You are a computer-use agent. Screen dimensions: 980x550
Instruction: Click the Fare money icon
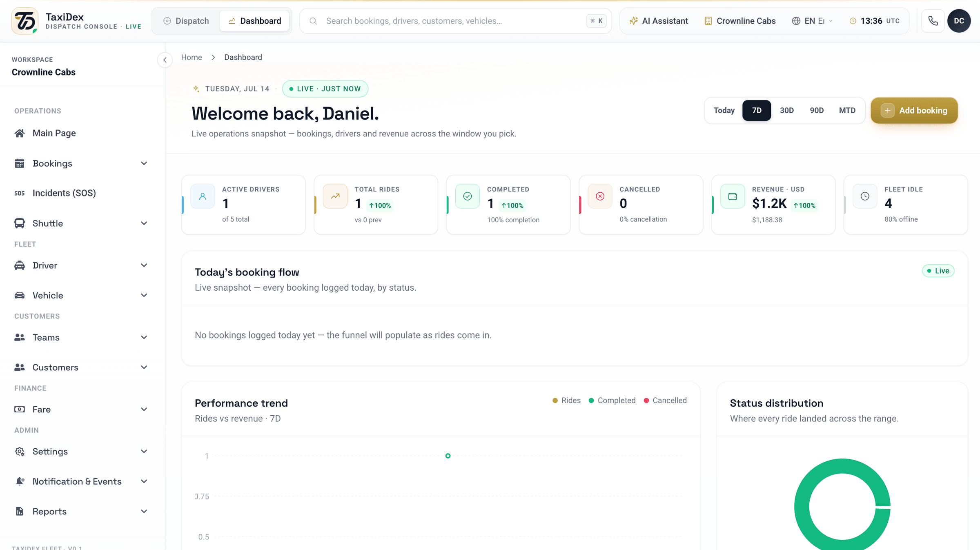point(20,409)
